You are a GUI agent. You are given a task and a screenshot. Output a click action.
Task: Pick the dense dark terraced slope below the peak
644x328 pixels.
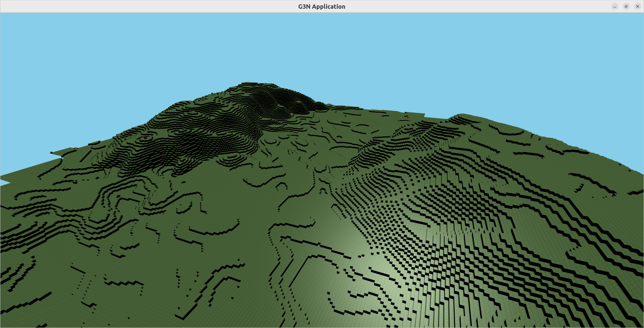click(201, 134)
